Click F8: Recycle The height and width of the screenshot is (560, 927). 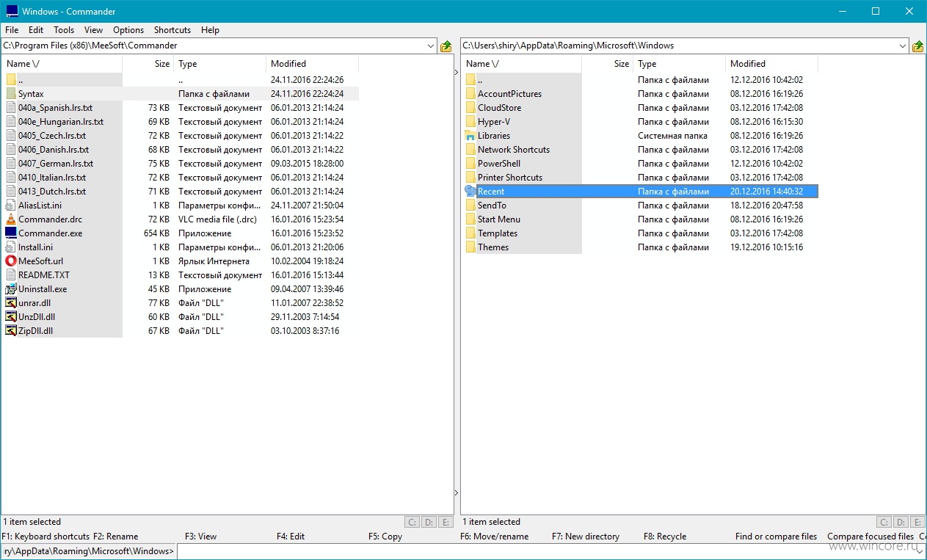(x=665, y=537)
